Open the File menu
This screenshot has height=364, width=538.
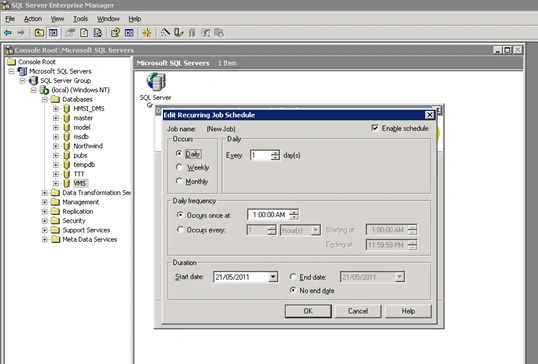[10, 19]
